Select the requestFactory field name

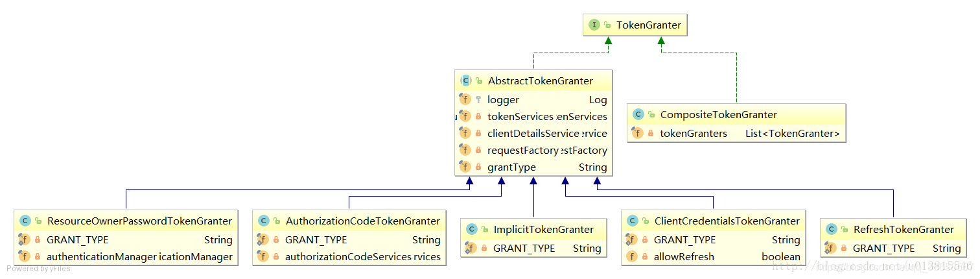point(522,150)
